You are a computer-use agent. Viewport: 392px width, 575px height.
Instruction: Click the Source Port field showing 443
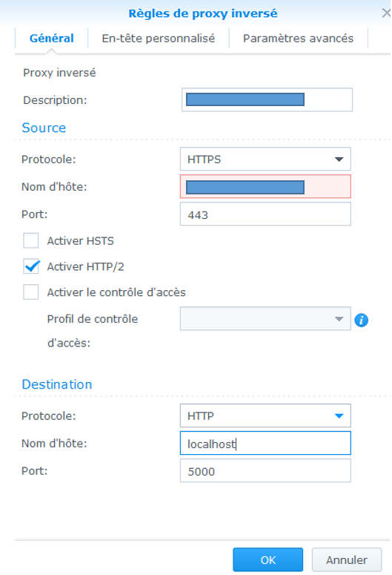pos(265,214)
